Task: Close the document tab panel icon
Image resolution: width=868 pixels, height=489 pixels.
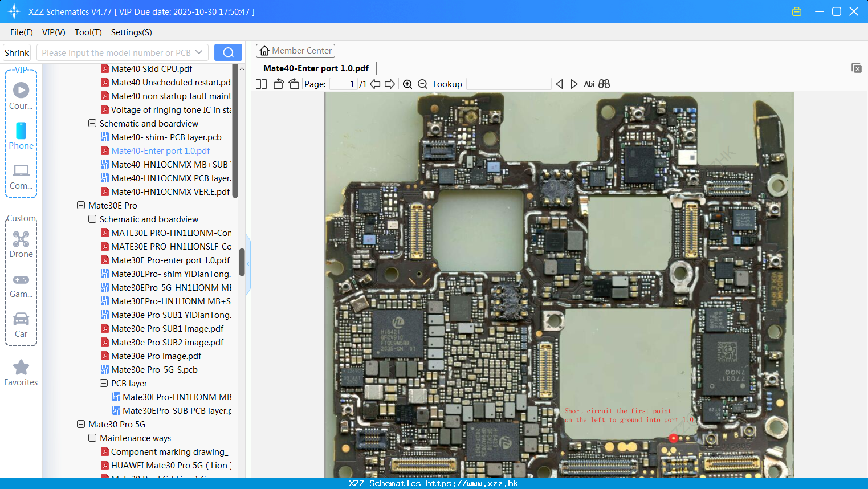Action: click(857, 68)
